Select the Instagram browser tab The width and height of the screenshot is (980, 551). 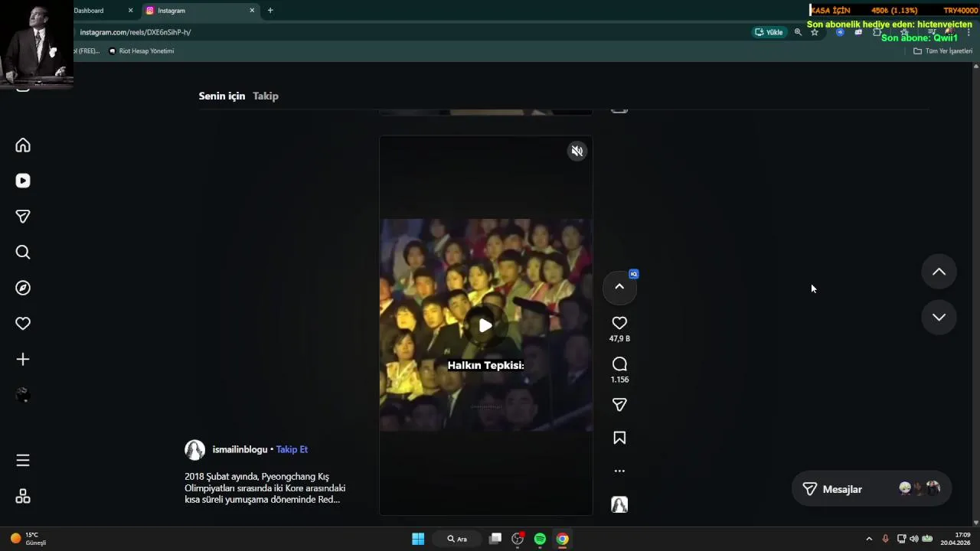pos(201,11)
